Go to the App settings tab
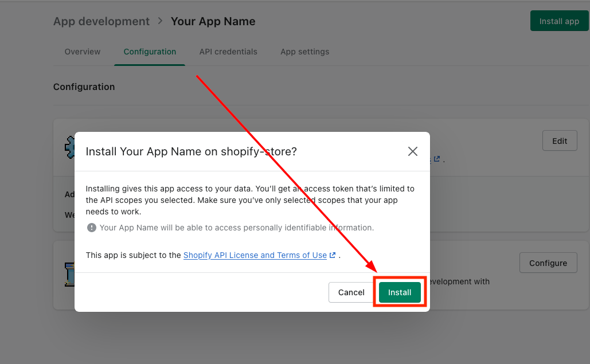The height and width of the screenshot is (364, 590). pos(304,52)
